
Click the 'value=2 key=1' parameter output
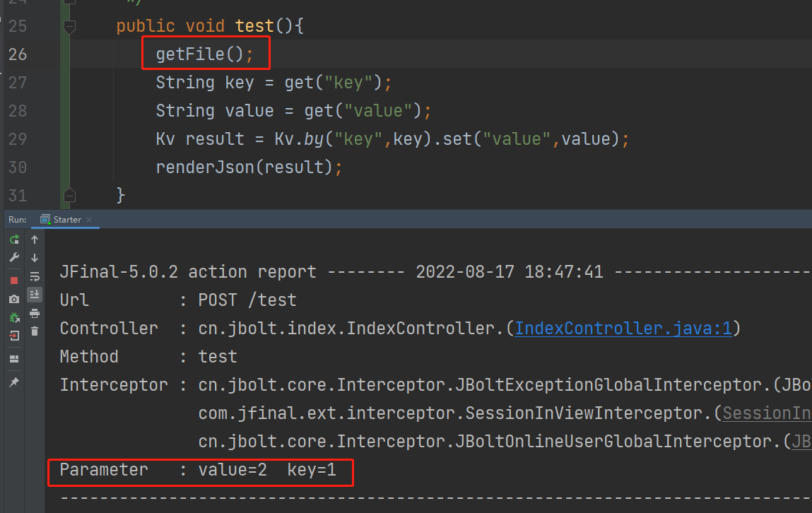(x=267, y=469)
